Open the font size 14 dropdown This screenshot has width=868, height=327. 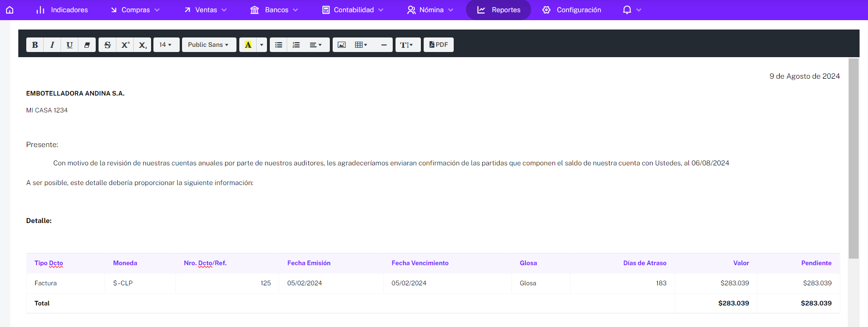(166, 45)
